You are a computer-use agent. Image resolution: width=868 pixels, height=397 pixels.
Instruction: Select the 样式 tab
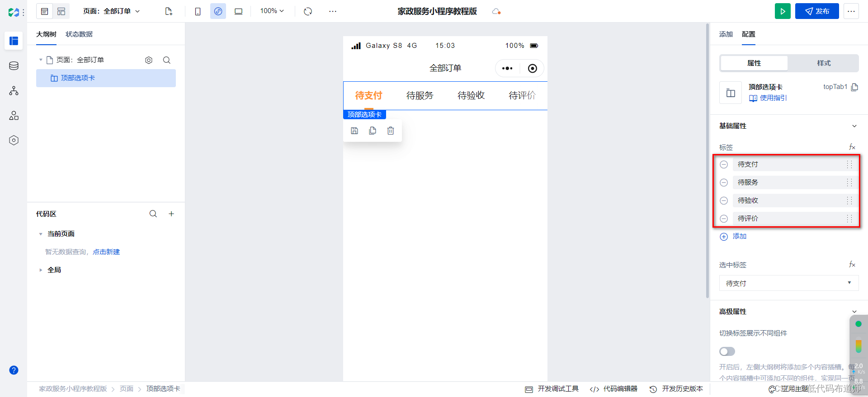(824, 63)
